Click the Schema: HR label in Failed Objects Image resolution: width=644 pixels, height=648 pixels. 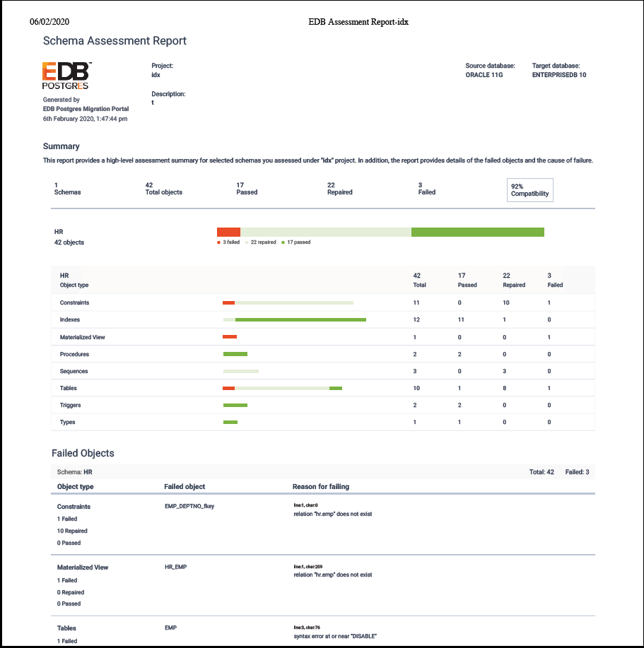pyautogui.click(x=75, y=472)
